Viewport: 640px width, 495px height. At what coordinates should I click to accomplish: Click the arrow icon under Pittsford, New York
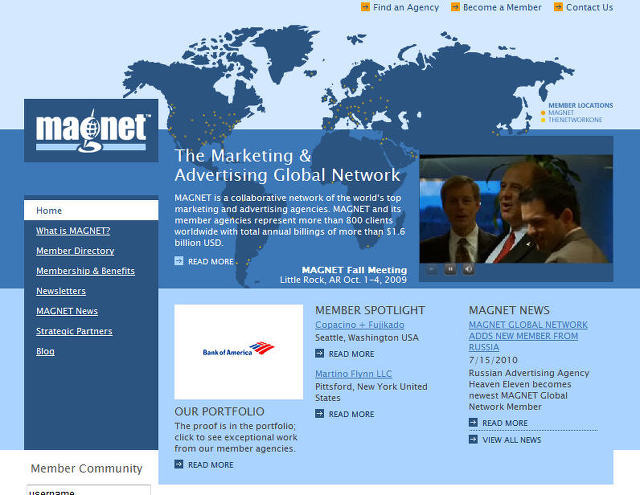click(x=320, y=414)
